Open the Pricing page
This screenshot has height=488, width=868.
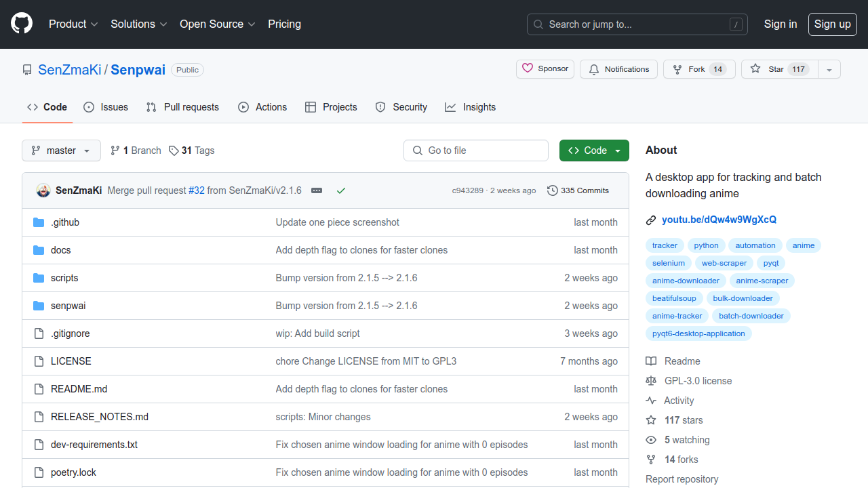[284, 24]
